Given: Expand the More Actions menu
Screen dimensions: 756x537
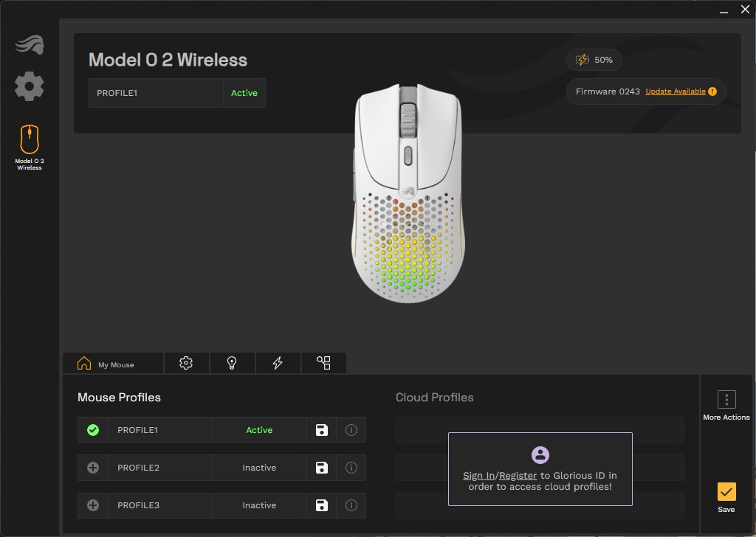Looking at the screenshot, I should (x=726, y=400).
